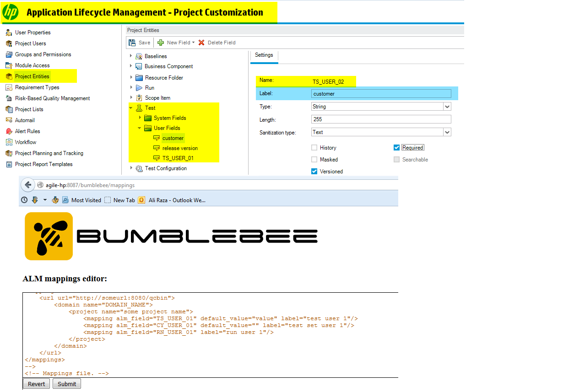Click Risk-Based Quality Management icon
Image resolution: width=585 pixels, height=392 pixels.
pos(9,98)
